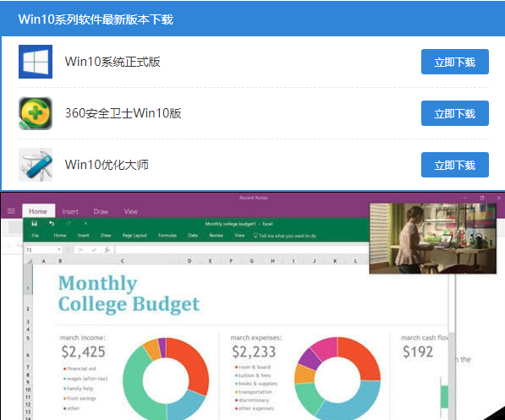
Task: Click the march income donut chart
Action: click(x=166, y=379)
